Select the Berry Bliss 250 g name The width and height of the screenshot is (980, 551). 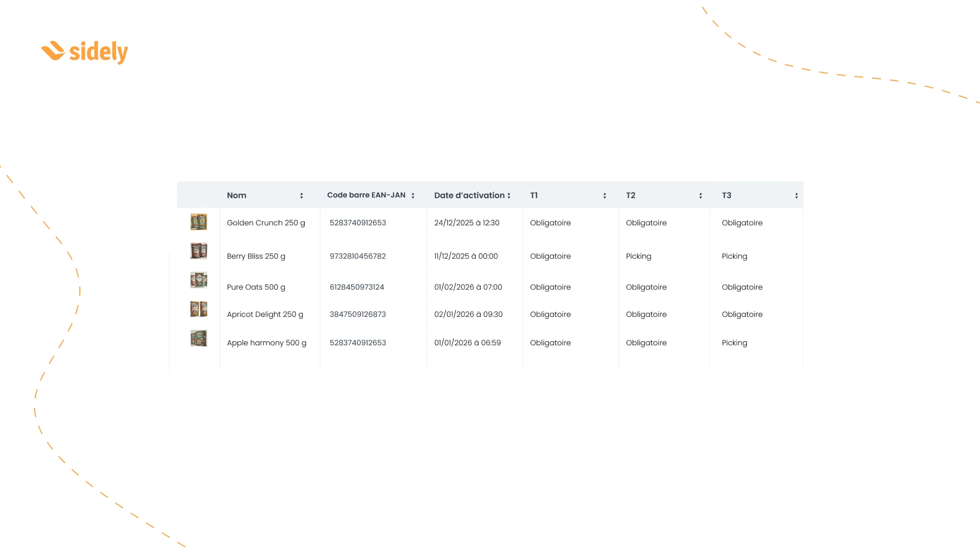coord(256,256)
